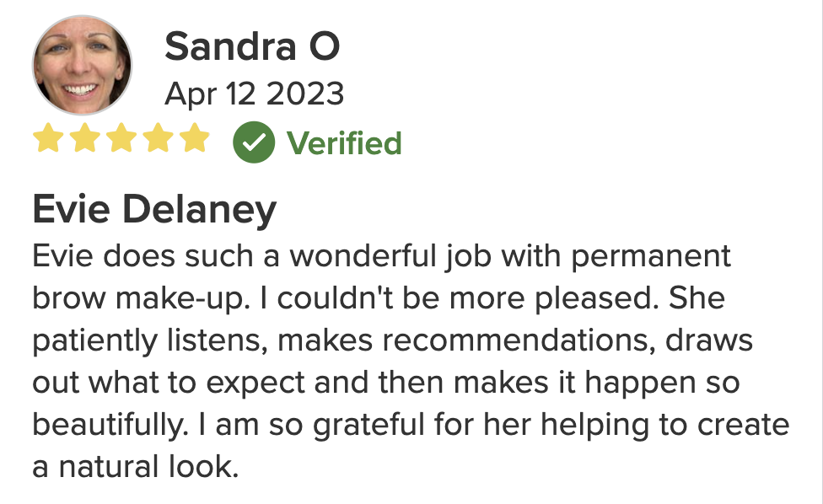Click Sandra O's profile photo

tap(82, 66)
